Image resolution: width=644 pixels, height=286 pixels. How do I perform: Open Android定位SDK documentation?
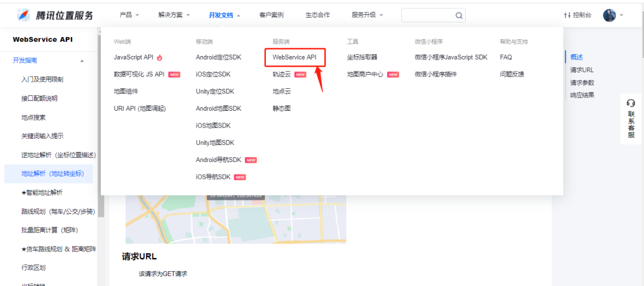point(218,57)
